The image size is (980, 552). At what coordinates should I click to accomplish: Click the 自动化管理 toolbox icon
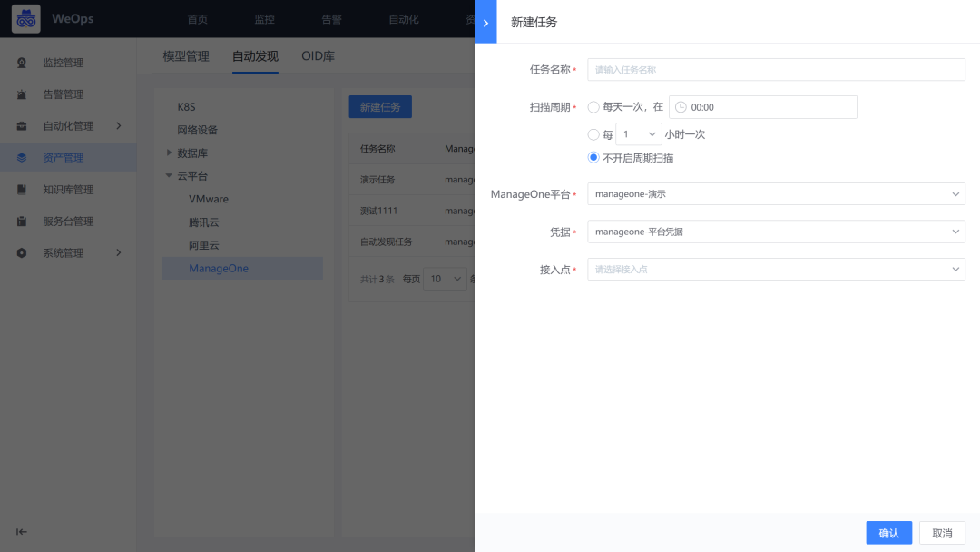20,125
